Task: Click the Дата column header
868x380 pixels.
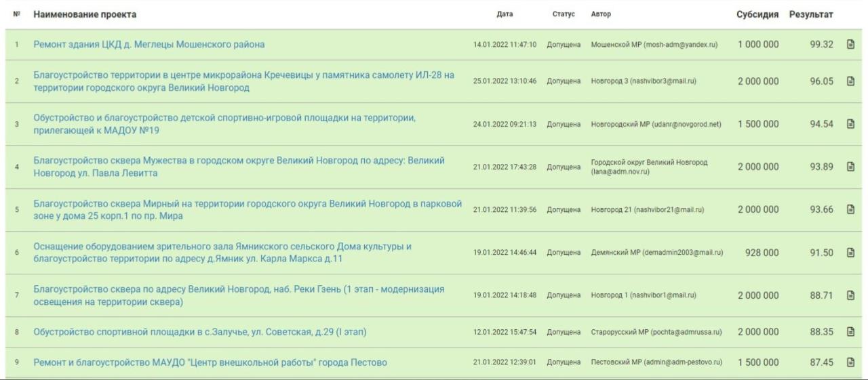Action: (x=505, y=14)
